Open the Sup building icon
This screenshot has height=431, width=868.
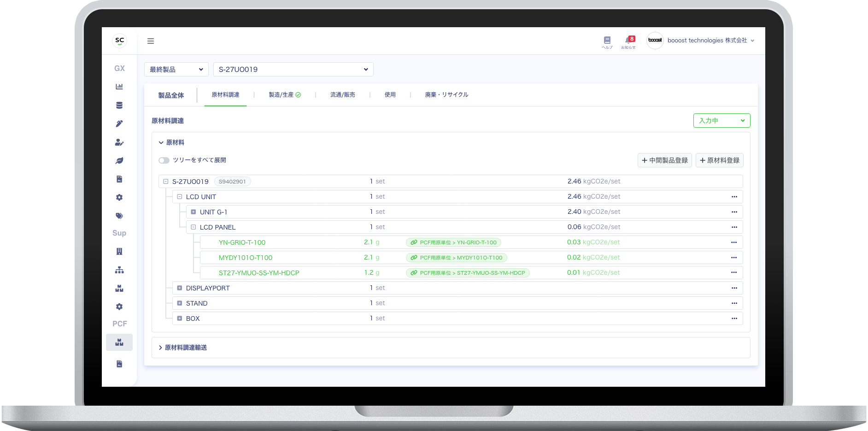point(119,251)
